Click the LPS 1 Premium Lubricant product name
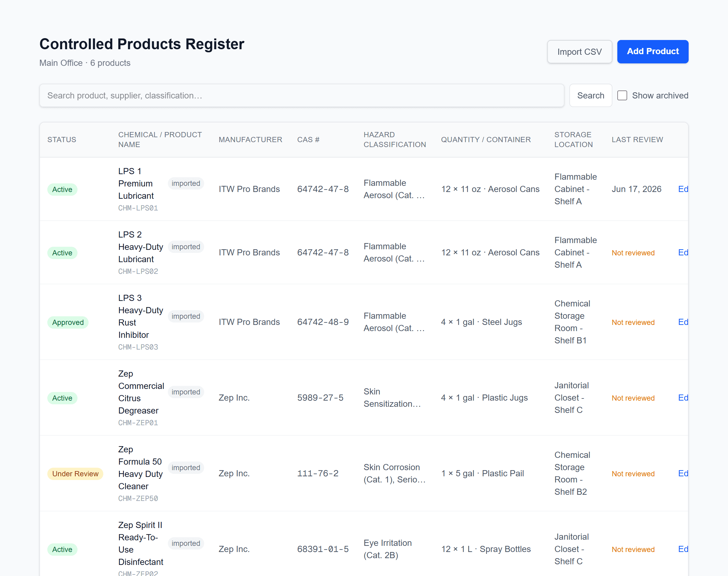This screenshot has width=728, height=576. click(136, 183)
